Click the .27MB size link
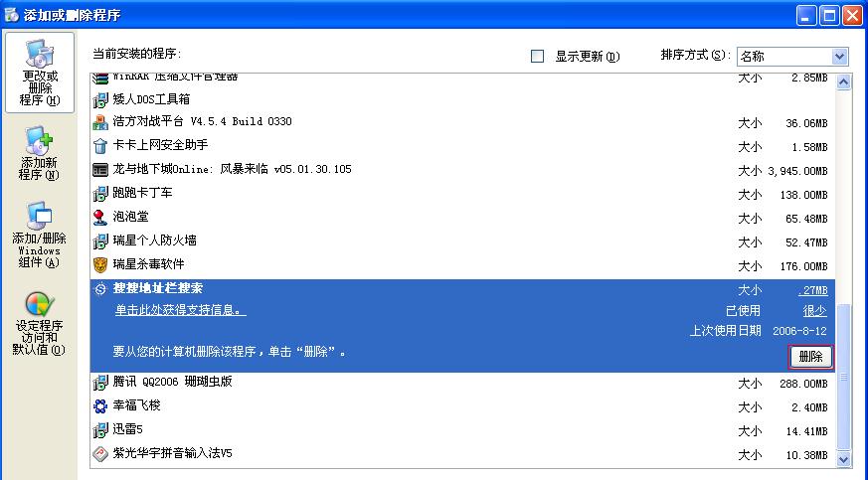Image resolution: width=868 pixels, height=480 pixels. point(812,290)
